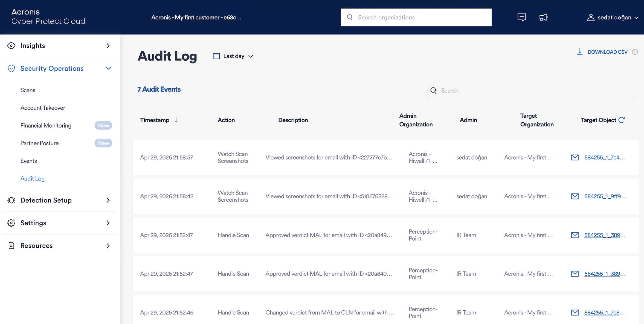Click the 7 Audit Events count label

(159, 89)
